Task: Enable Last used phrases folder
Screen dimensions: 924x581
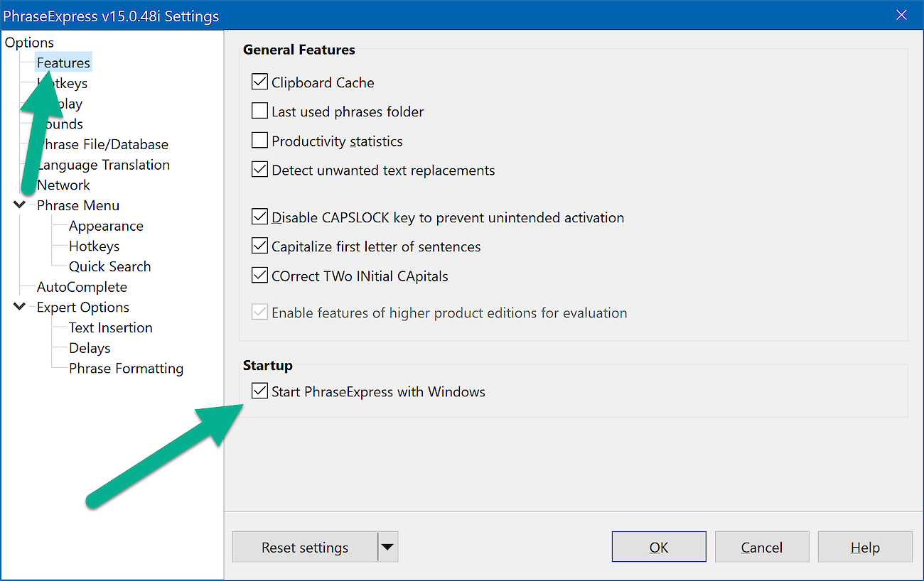Action: tap(259, 112)
